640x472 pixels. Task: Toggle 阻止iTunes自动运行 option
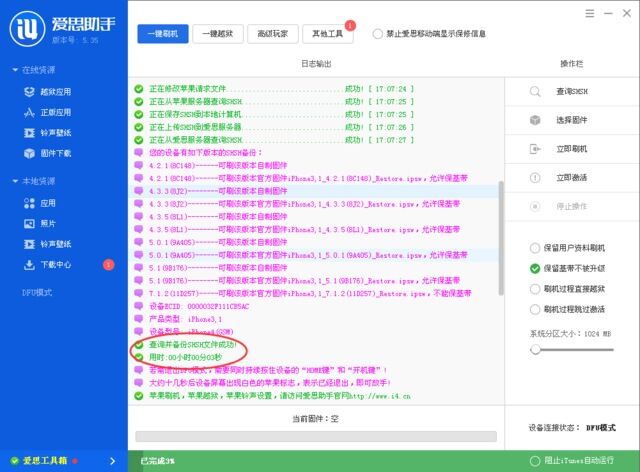pos(535,461)
